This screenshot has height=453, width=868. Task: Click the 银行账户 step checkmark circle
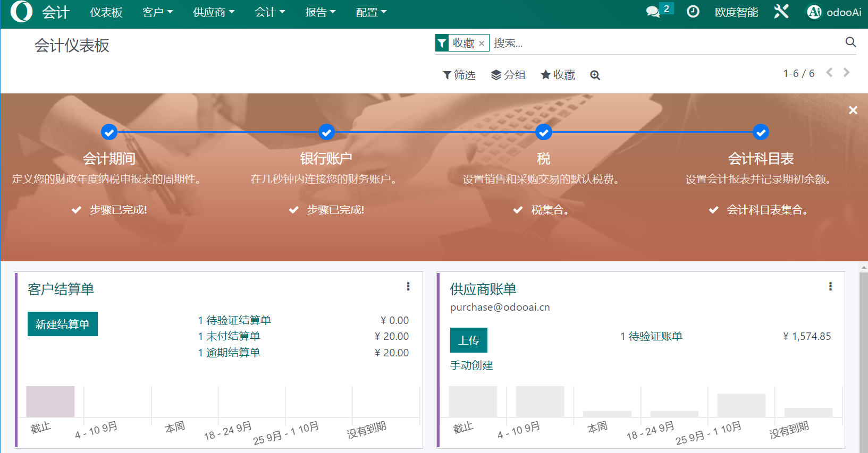click(x=326, y=132)
